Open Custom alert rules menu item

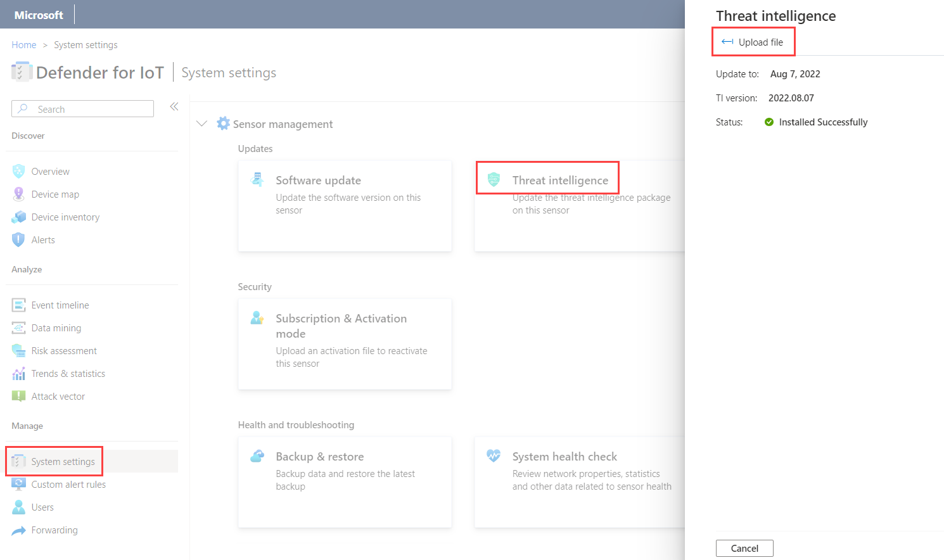tap(68, 484)
